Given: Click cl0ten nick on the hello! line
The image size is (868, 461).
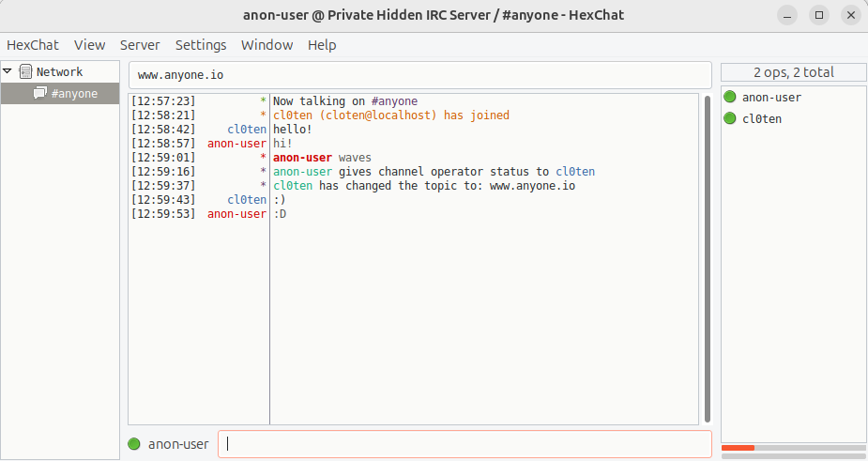Looking at the screenshot, I should 247,130.
